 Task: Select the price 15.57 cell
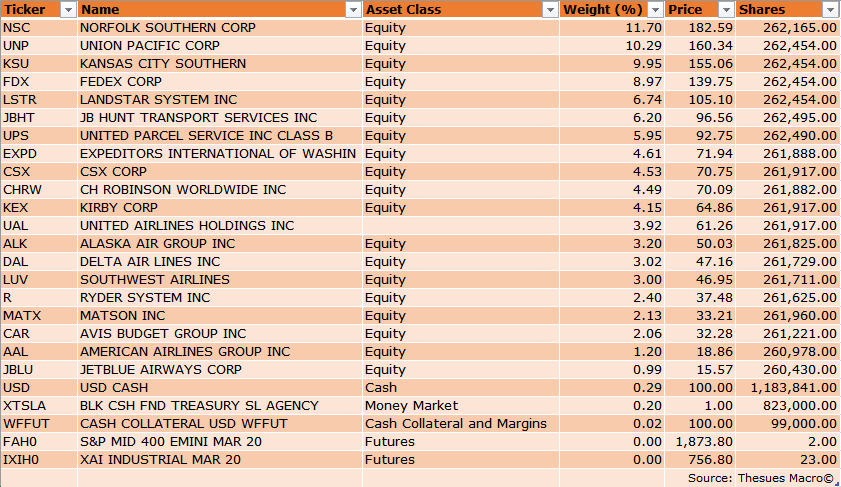point(700,370)
